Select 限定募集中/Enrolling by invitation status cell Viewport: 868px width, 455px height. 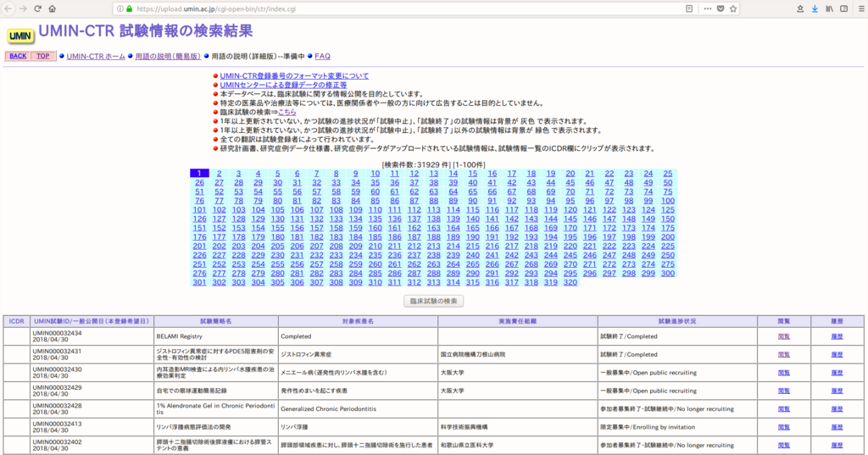(677, 427)
